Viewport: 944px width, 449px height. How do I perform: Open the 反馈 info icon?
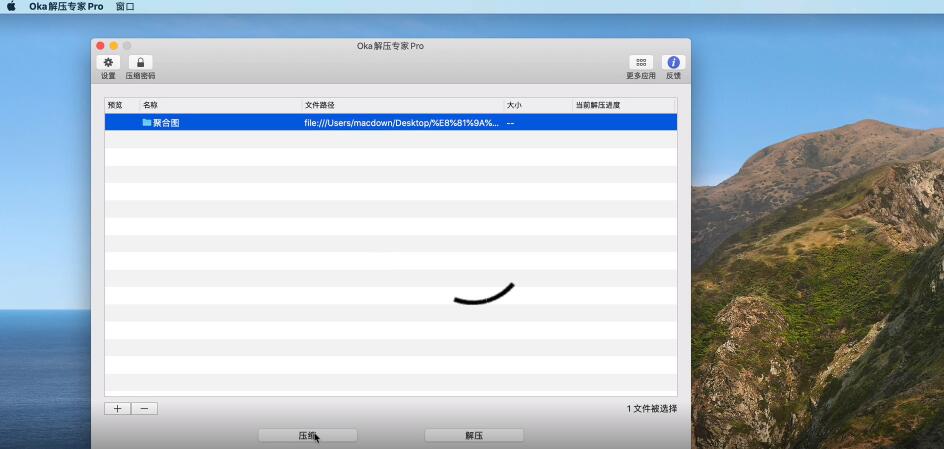[x=673, y=62]
